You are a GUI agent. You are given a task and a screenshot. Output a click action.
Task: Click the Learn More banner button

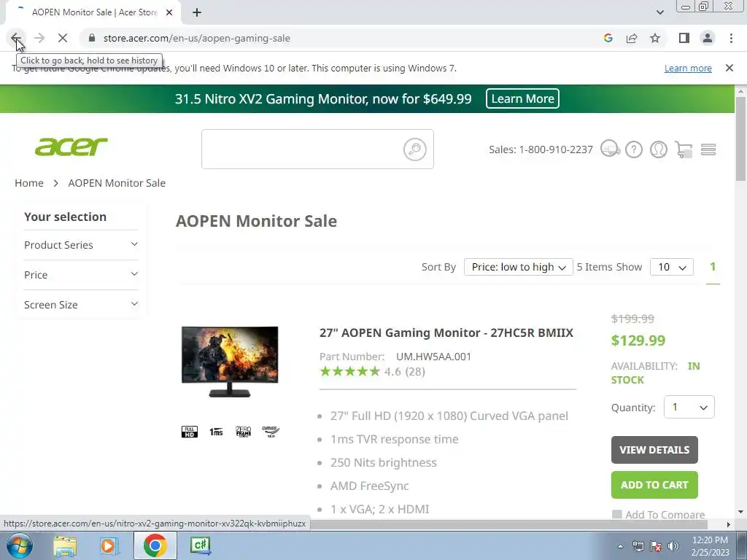click(x=522, y=98)
